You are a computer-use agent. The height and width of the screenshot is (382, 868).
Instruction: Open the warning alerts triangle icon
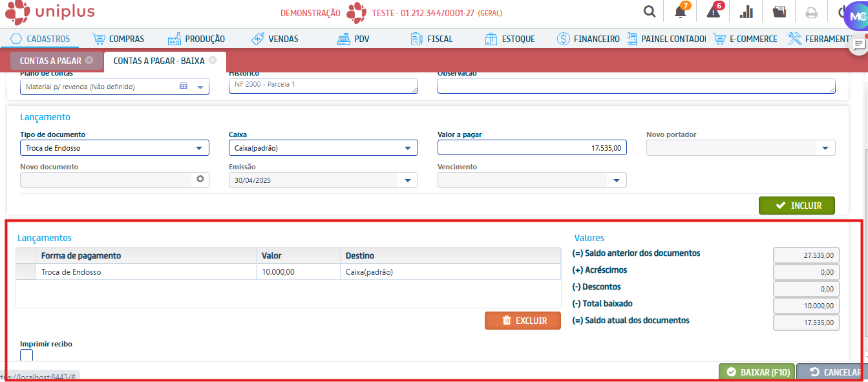pyautogui.click(x=714, y=12)
